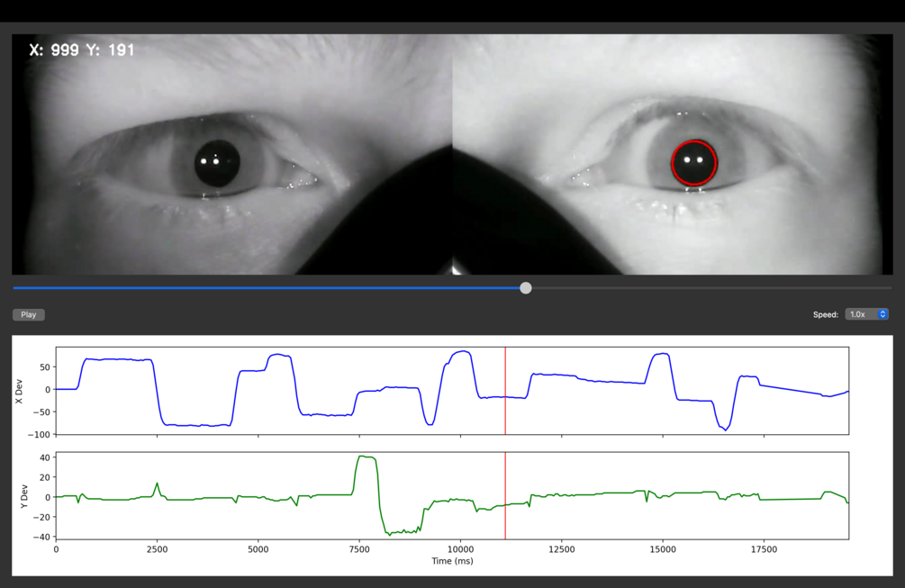The image size is (905, 588).
Task: Click the red pupil-tracking circle on the eye
Action: point(693,163)
